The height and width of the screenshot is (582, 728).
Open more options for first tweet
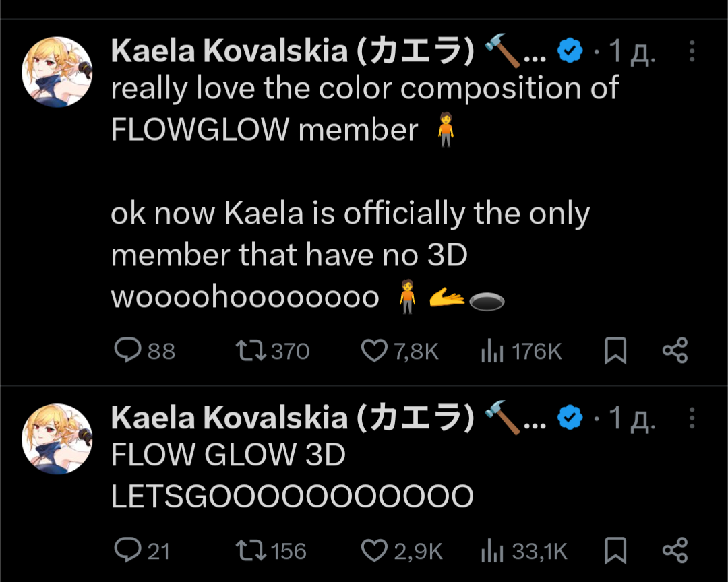click(692, 52)
